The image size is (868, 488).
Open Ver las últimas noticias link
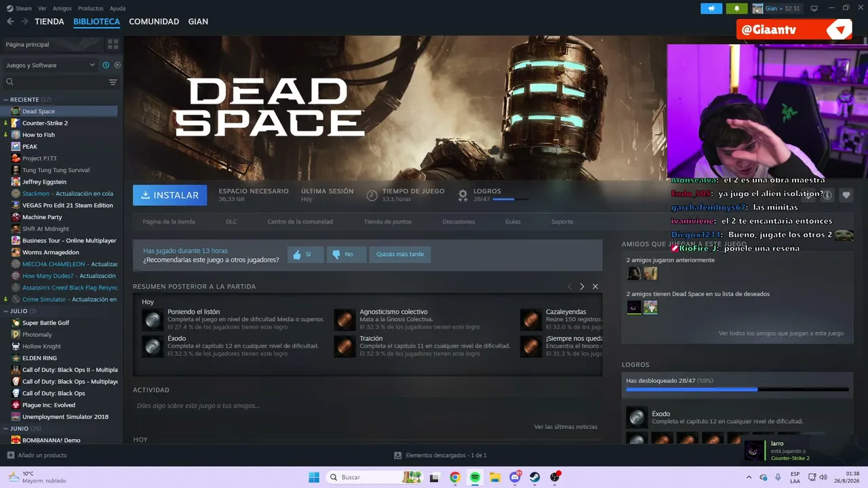(566, 427)
